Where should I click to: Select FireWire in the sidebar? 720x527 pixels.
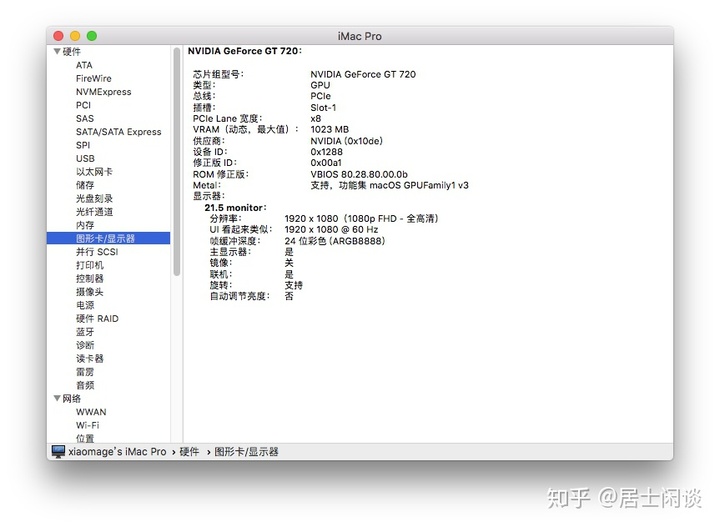(x=94, y=78)
